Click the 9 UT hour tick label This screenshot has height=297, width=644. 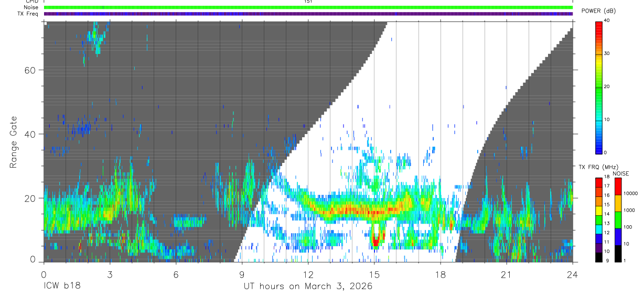click(242, 274)
